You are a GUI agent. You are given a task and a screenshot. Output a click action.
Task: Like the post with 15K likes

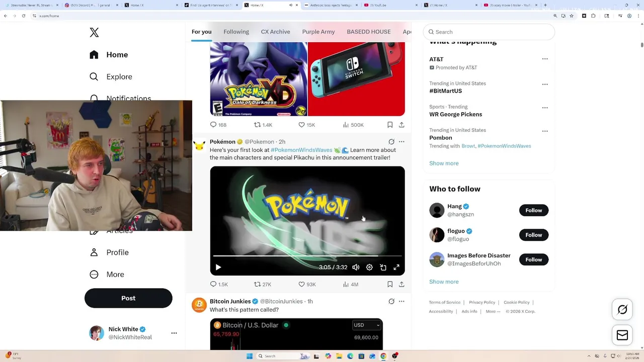[306, 125]
